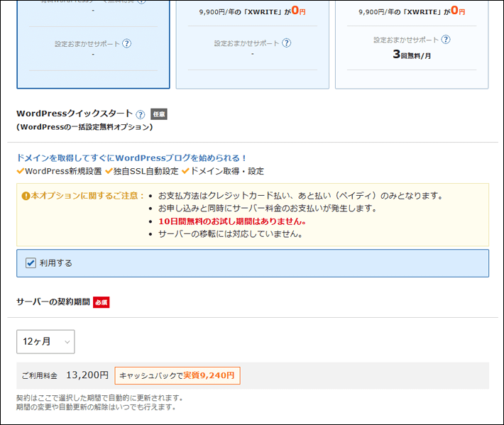Click help icon next to WordPressクイックスタート heading

click(141, 114)
